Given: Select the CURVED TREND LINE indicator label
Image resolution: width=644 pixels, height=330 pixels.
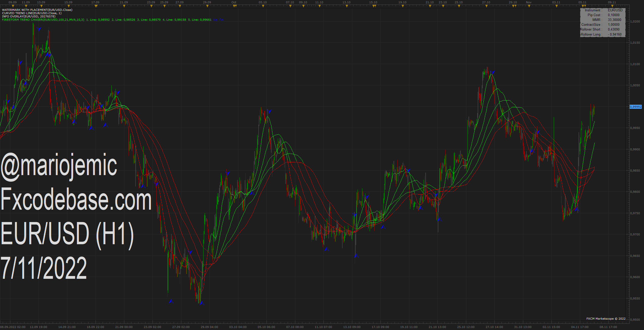Looking at the screenshot, I should click(x=32, y=13).
